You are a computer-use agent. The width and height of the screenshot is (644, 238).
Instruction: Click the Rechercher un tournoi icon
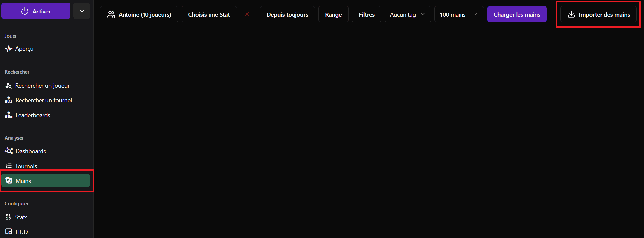(x=9, y=100)
